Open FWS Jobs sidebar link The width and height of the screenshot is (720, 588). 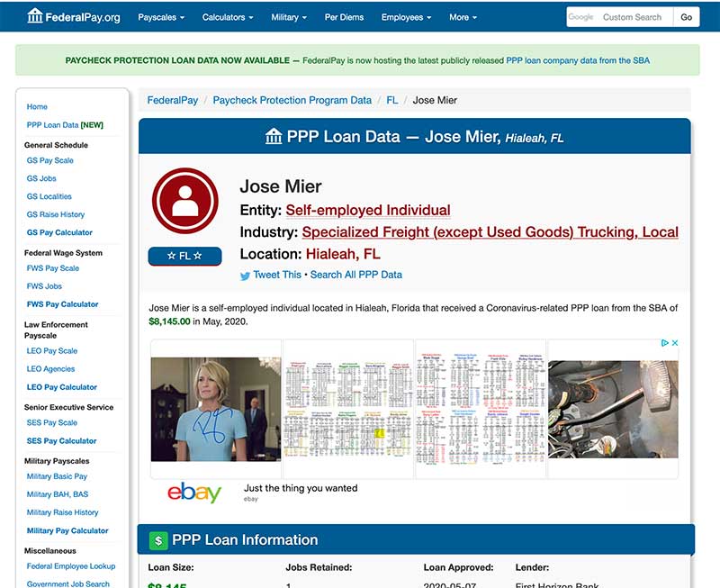click(44, 286)
